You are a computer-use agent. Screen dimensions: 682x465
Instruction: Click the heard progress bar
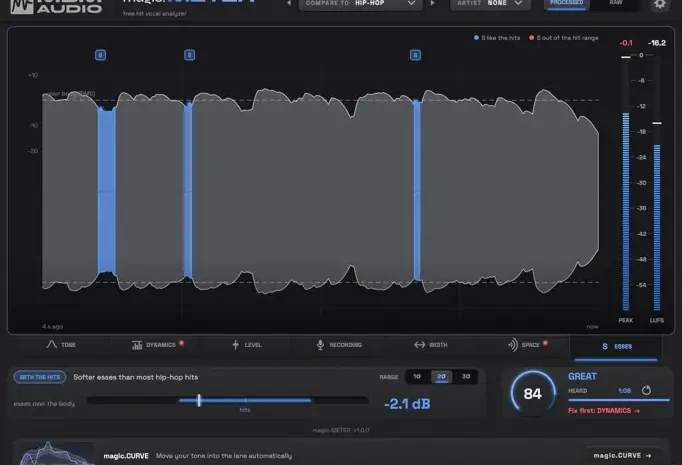point(618,400)
